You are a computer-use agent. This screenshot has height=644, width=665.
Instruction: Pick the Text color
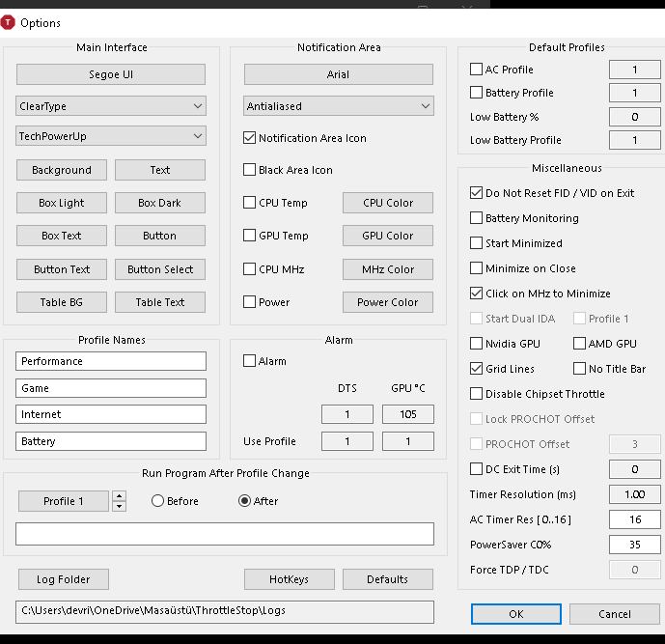click(160, 170)
